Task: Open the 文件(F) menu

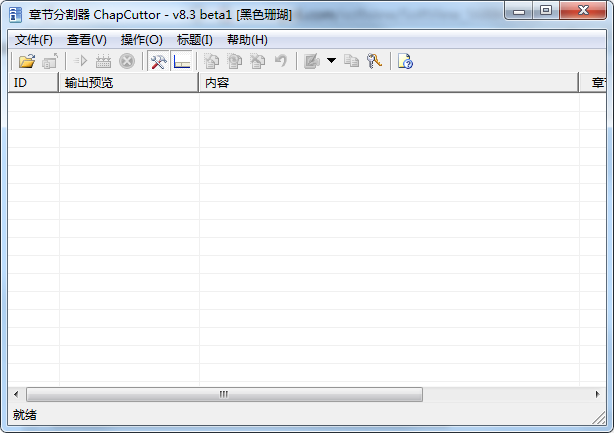Action: coord(34,40)
